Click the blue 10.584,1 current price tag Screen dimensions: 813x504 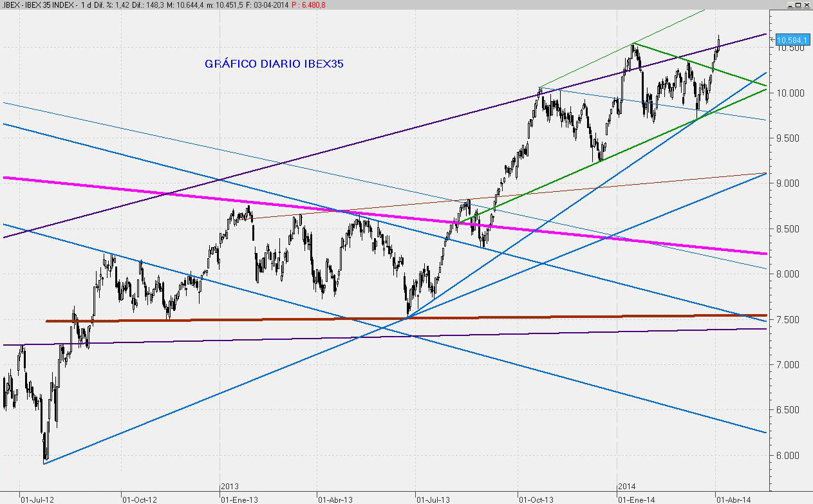[792, 40]
